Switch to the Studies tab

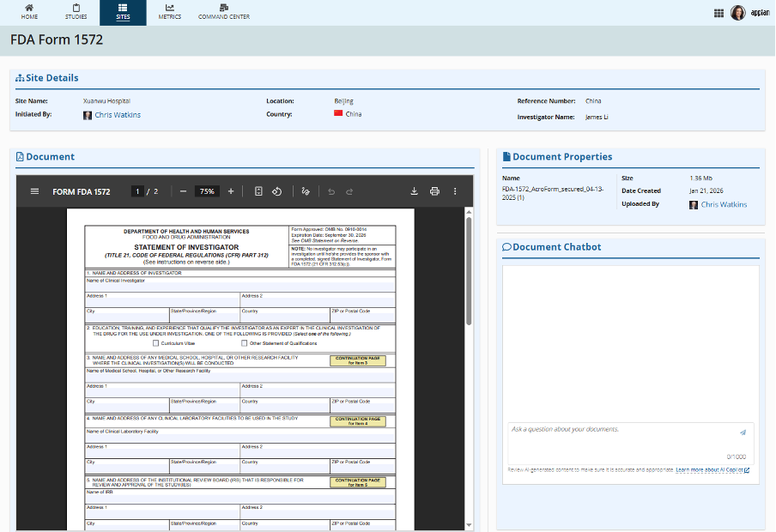pyautogui.click(x=76, y=12)
